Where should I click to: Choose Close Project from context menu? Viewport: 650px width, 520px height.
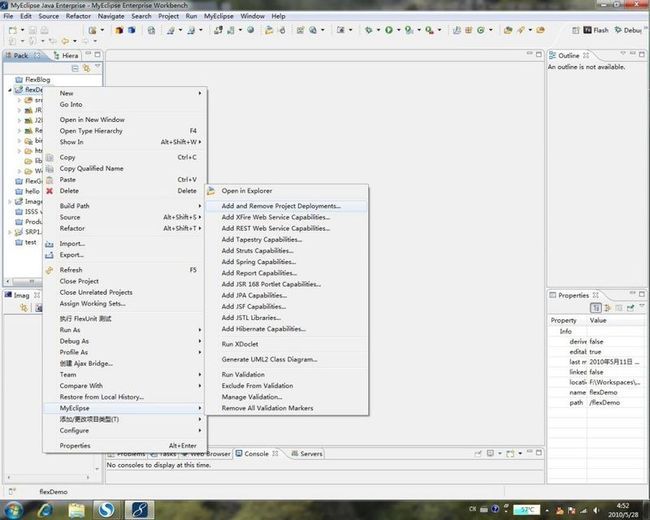(x=124, y=281)
